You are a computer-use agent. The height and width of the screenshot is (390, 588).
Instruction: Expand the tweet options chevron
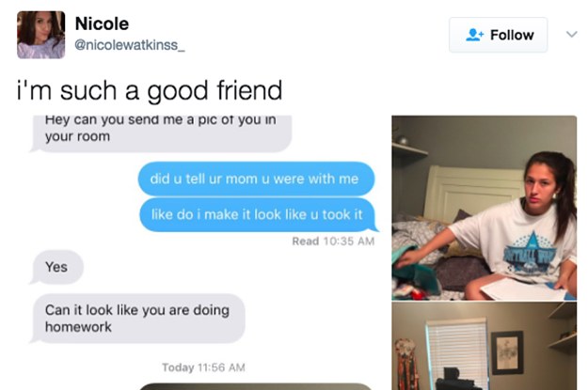[571, 35]
